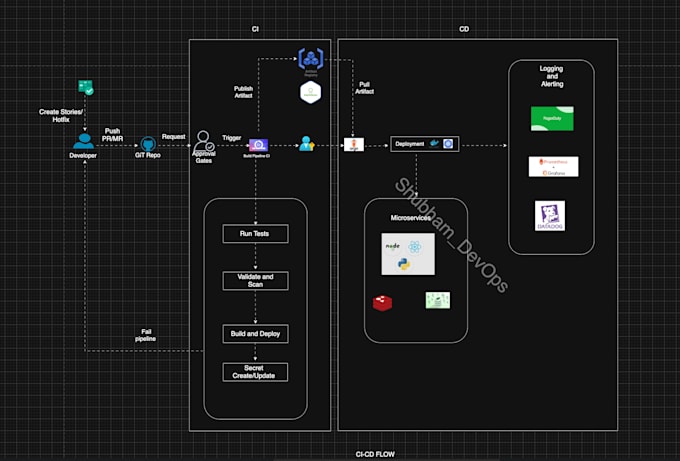Click the green stories board icon

coord(86,87)
